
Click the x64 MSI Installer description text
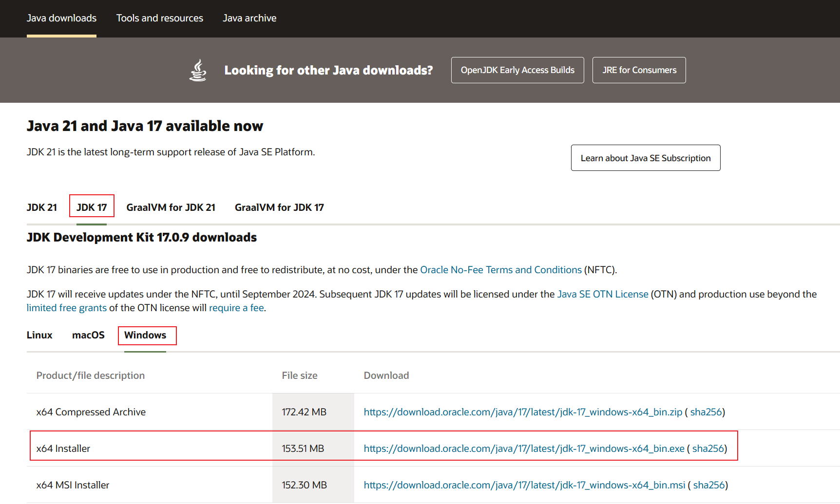[x=73, y=485]
